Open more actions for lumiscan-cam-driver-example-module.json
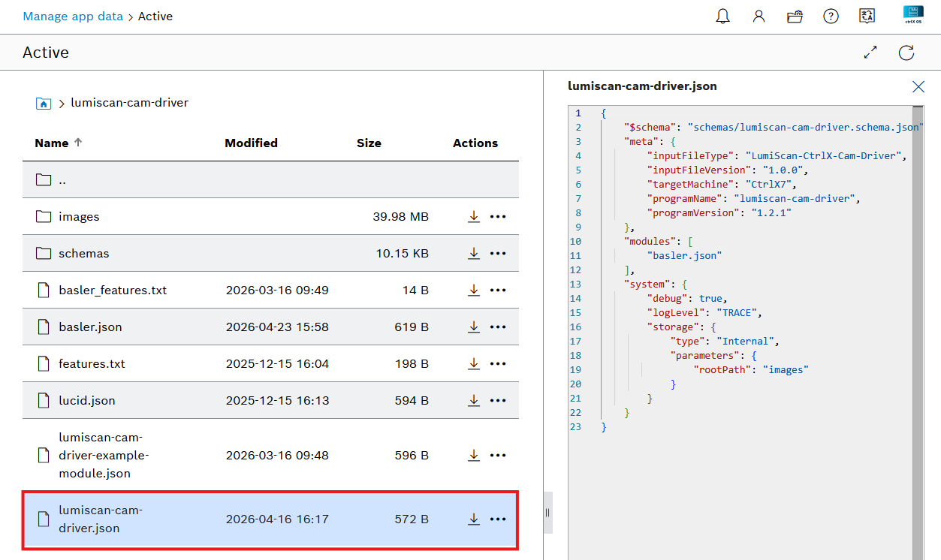The height and width of the screenshot is (560, 941). pyautogui.click(x=498, y=456)
